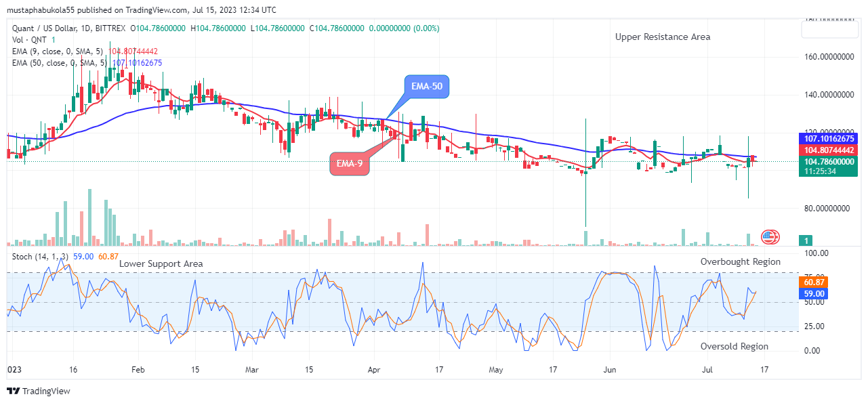
Task: Select the EMA-50 callout label
Action: 428,86
